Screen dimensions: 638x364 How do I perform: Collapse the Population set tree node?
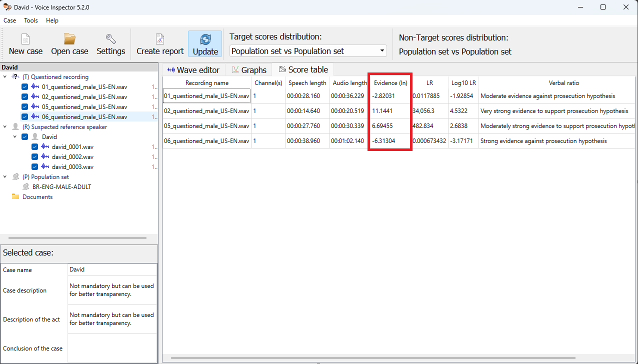click(x=5, y=177)
